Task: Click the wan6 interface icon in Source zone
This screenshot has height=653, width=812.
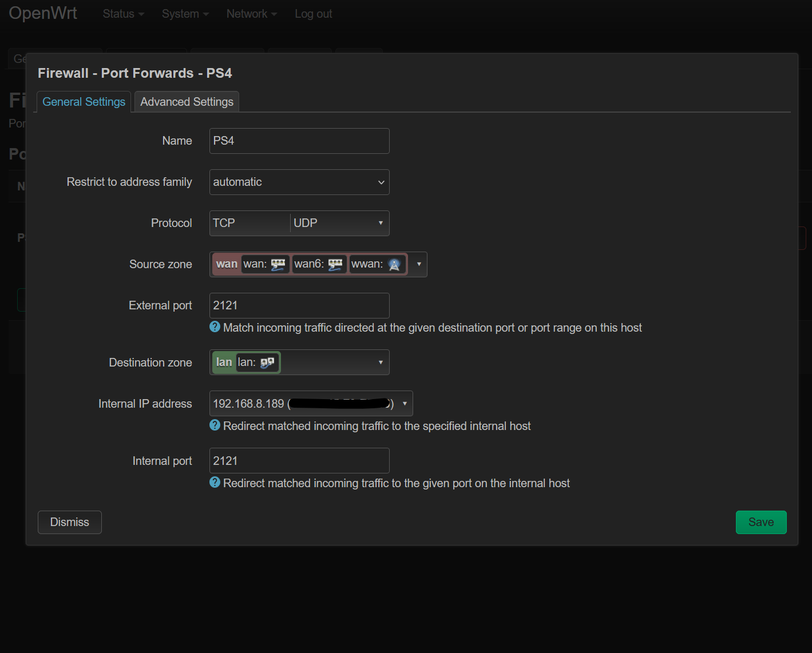Action: pos(335,264)
